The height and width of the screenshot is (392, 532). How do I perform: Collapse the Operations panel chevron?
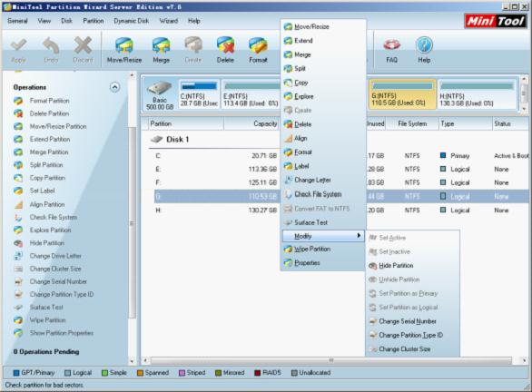pos(114,87)
